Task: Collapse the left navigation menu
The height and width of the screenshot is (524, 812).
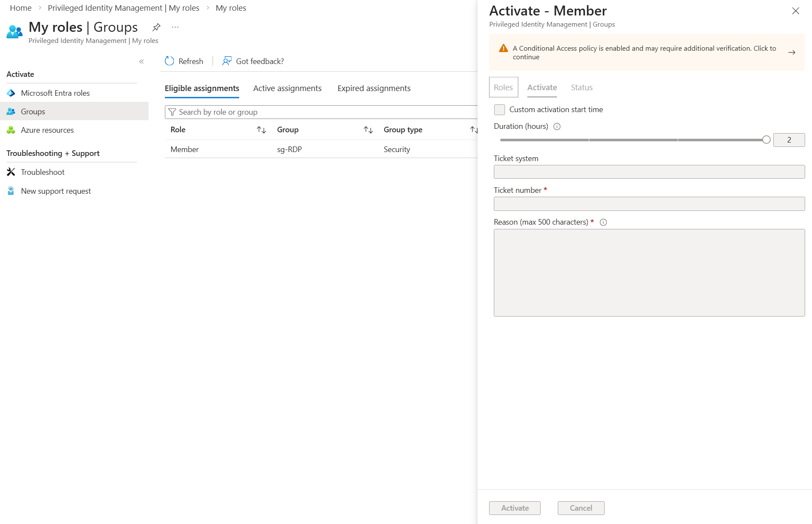Action: tap(141, 61)
